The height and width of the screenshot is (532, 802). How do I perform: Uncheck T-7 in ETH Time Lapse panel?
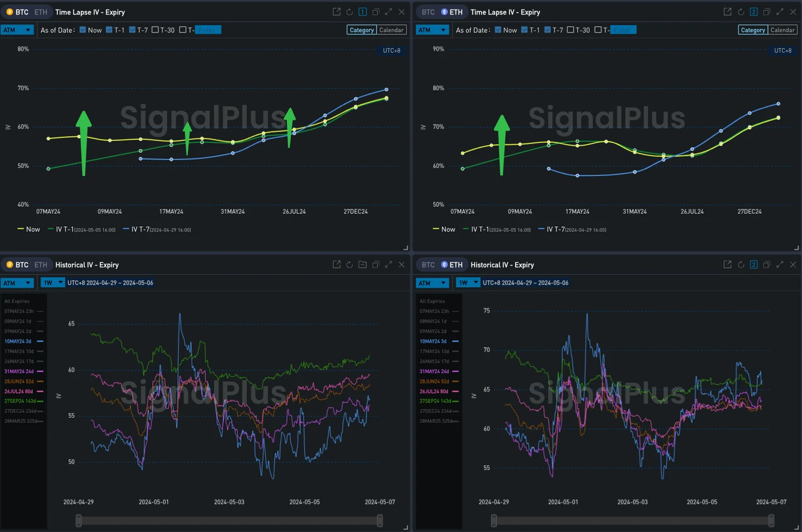[x=549, y=30]
